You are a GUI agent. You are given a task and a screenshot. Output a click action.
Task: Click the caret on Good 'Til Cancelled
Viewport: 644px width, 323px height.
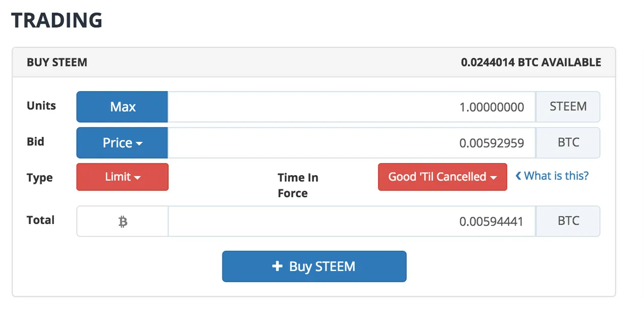(494, 178)
